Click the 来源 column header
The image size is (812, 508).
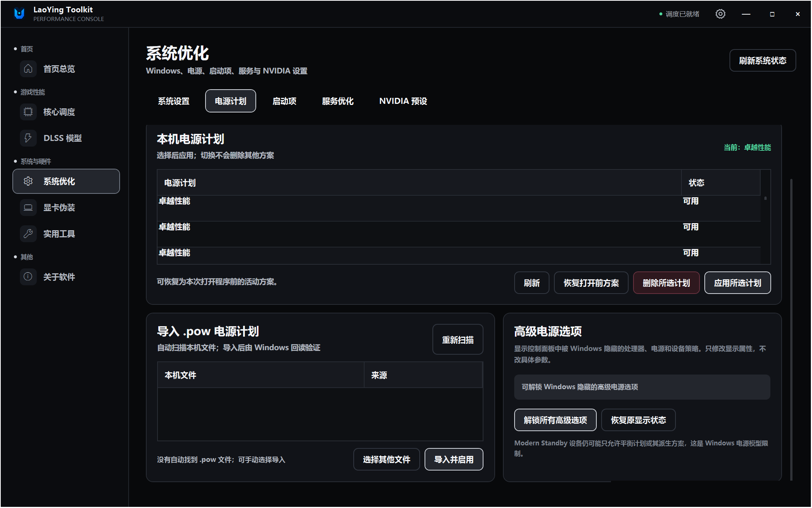coord(423,375)
